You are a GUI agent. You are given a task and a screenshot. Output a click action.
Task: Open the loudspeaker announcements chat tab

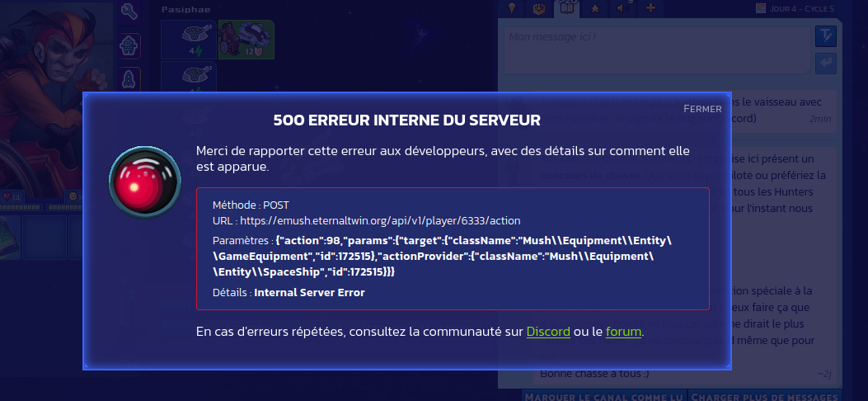tap(623, 8)
